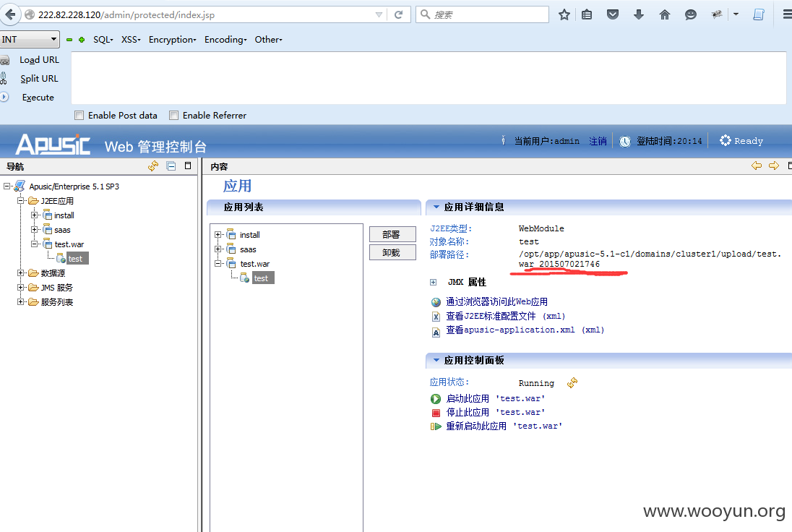Bookmark this page with the star icon
Viewport: 792px width, 532px height.
coord(564,14)
